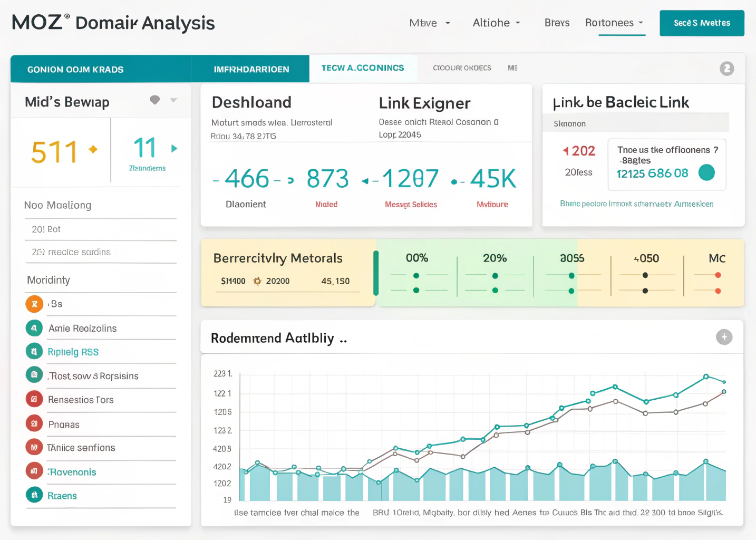Screen dimensions: 756x540
Task: Toggle the teal status circle in backlink panel
Action: [707, 172]
